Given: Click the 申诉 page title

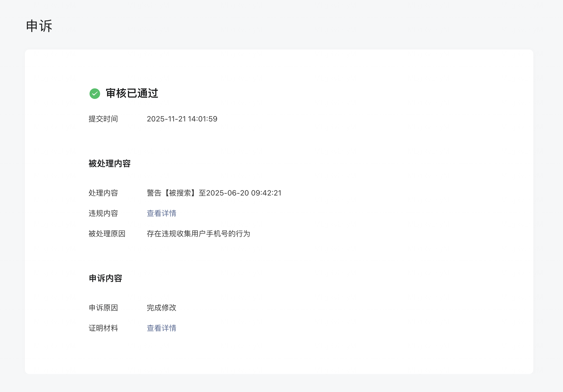Looking at the screenshot, I should (x=39, y=26).
